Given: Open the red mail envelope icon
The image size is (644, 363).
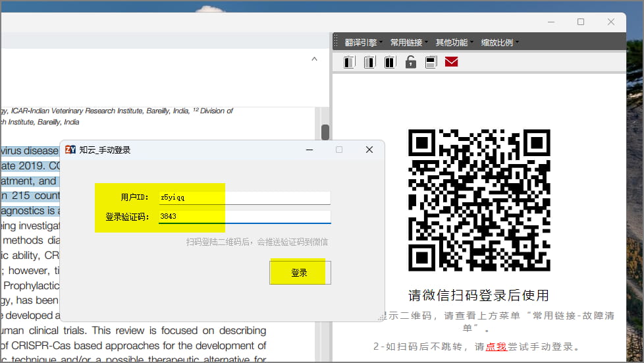Looking at the screenshot, I should (451, 62).
